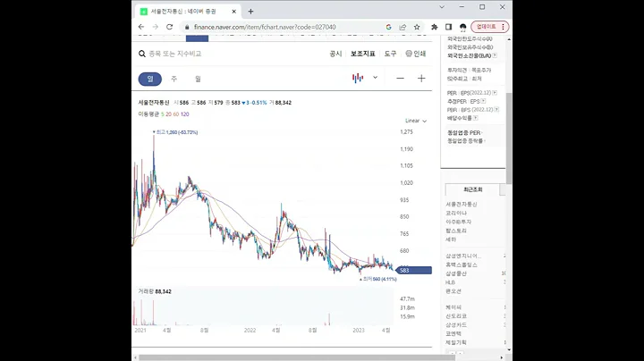Click the current price 583 marker
This screenshot has height=361, width=644.
[413, 271]
